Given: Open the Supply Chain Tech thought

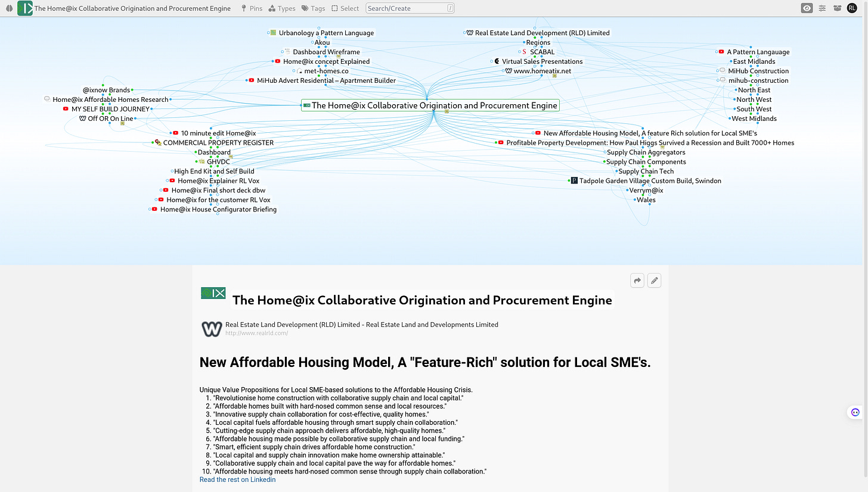Looking at the screenshot, I should [x=646, y=172].
